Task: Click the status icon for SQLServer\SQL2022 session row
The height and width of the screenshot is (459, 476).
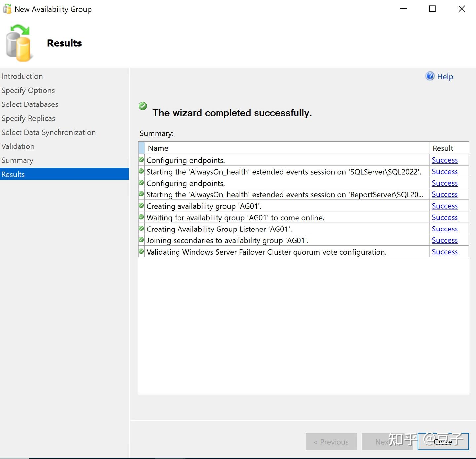Action: pos(141,171)
